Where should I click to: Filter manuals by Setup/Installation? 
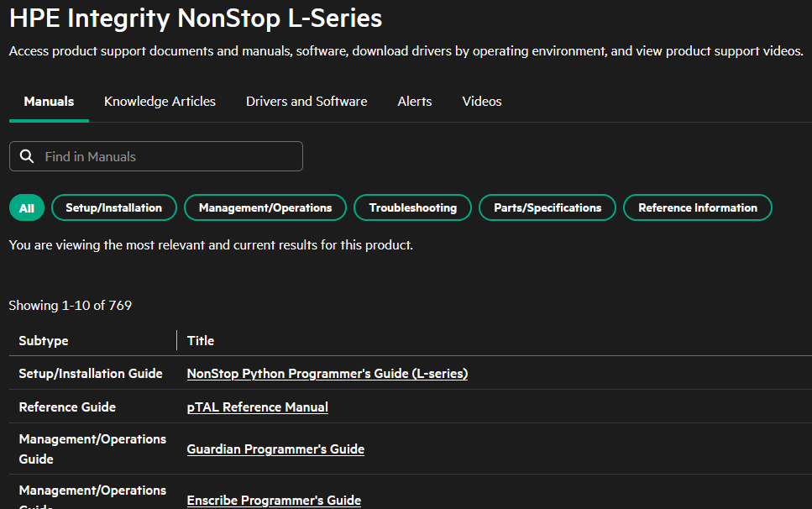[x=114, y=207]
